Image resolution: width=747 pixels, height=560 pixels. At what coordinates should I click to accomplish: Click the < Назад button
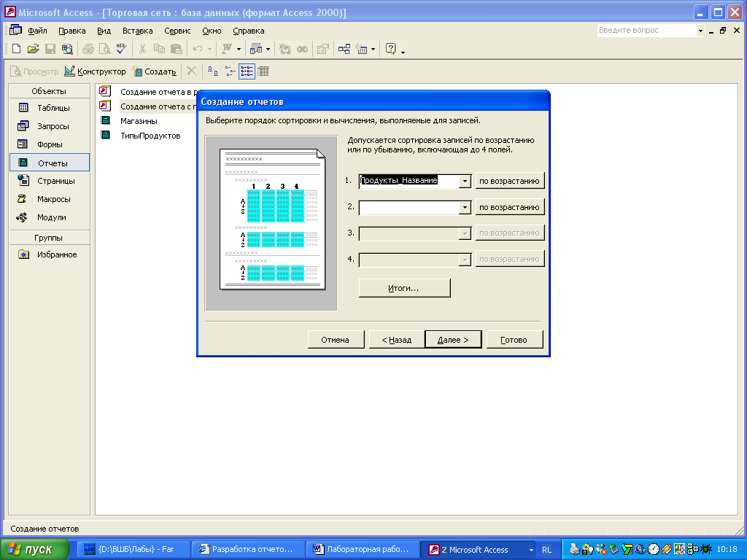[396, 340]
